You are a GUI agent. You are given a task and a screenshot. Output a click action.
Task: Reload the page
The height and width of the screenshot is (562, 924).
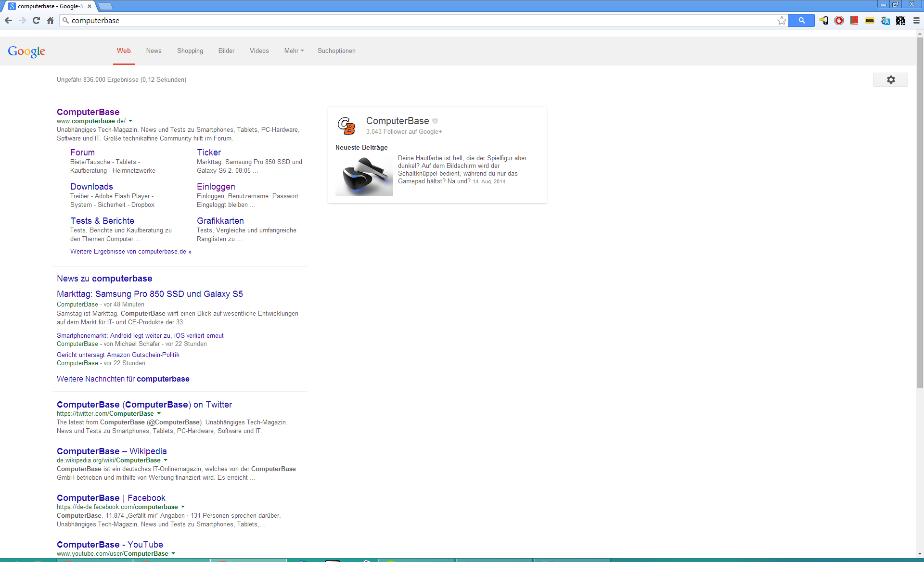tap(36, 20)
